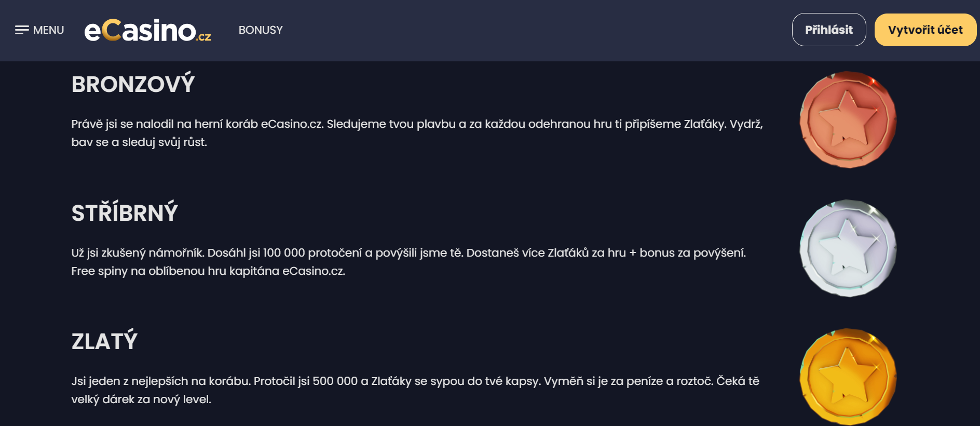Viewport: 980px width, 426px height.
Task: Click the eCasino.cz logo
Action: pyautogui.click(x=147, y=30)
